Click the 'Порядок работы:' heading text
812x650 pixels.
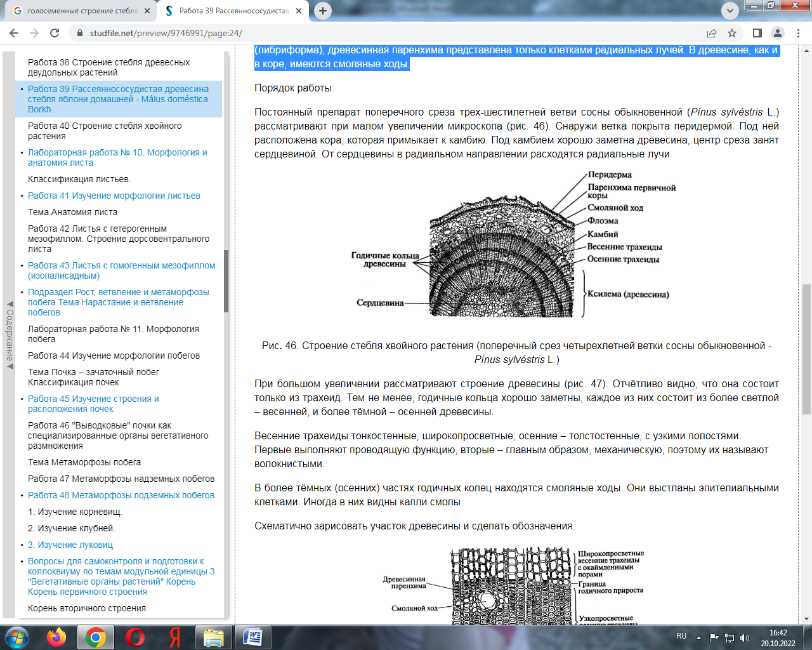click(294, 88)
